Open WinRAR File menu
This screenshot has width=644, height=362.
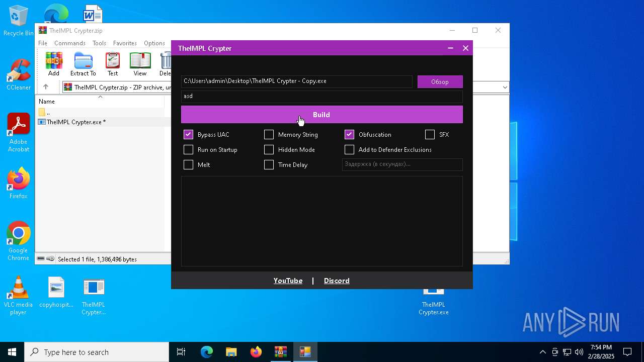[43, 43]
